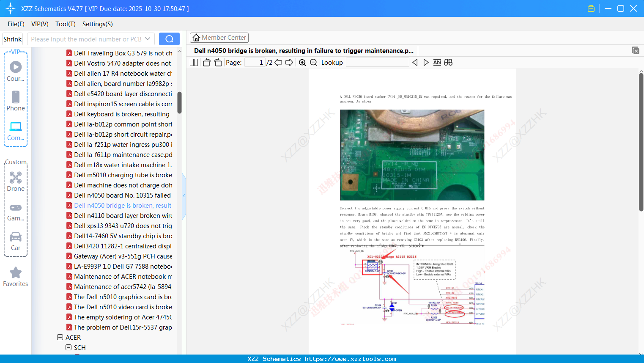644x363 pixels.
Task: Open Dell alien board number la9982p file
Action: coord(119,84)
